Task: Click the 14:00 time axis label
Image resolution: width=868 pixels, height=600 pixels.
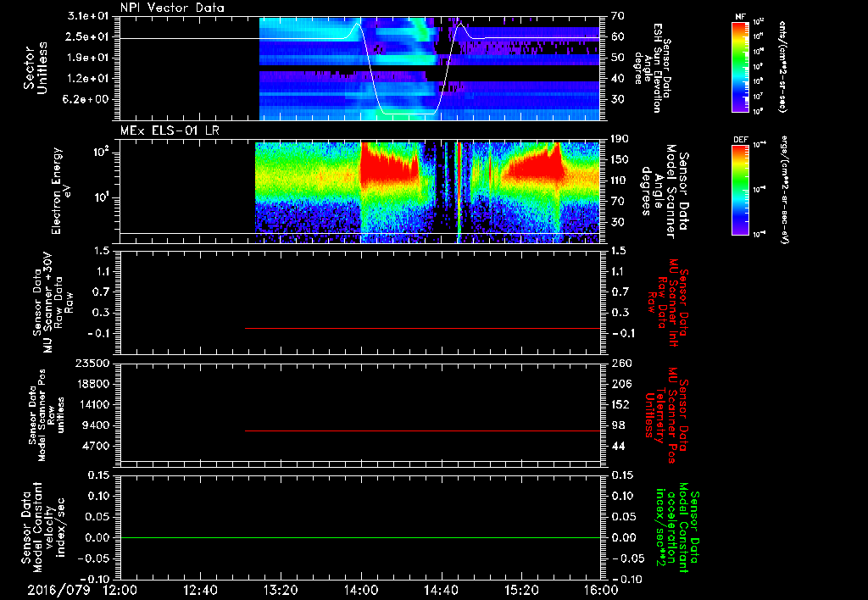Action: pyautogui.click(x=361, y=590)
